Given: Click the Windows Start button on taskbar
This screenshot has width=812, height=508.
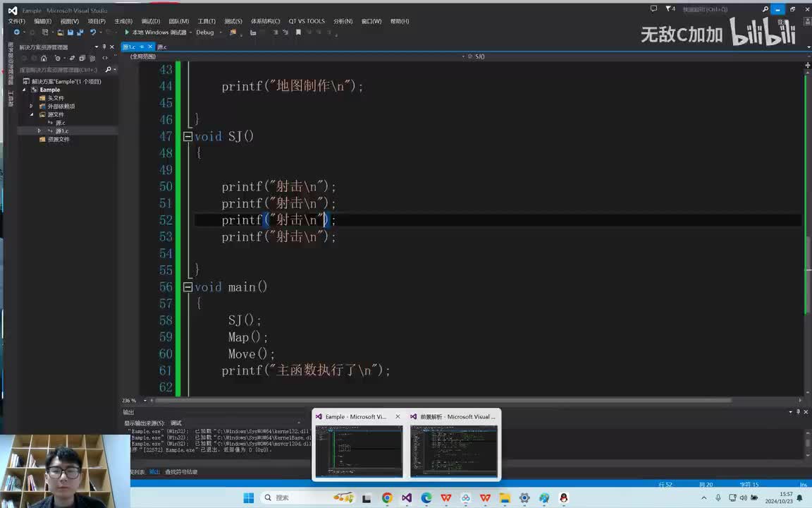Looking at the screenshot, I should 249,497.
